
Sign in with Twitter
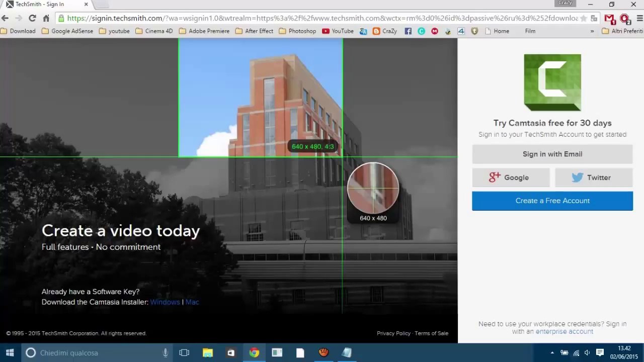[594, 177]
